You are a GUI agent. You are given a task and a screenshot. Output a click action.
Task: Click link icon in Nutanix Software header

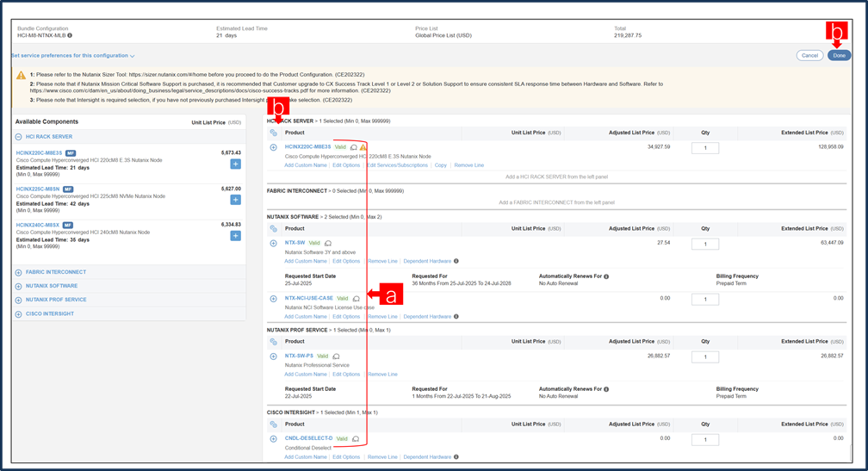274,228
